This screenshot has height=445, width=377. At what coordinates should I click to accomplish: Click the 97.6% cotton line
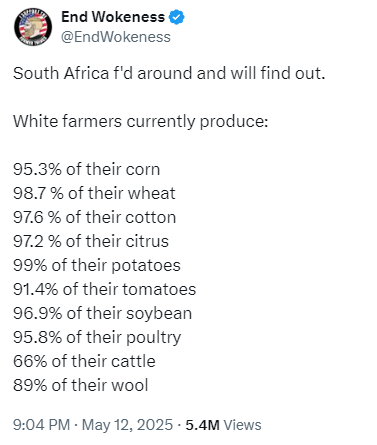(x=95, y=217)
